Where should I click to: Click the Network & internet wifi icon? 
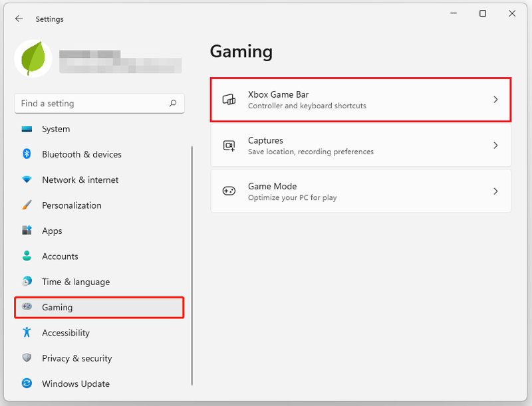tap(27, 179)
